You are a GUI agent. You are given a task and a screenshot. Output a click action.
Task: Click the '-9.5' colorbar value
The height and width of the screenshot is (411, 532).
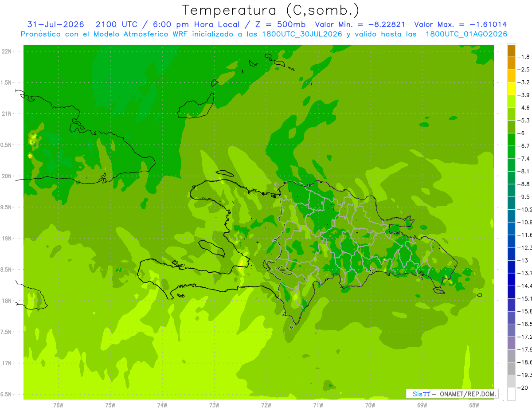524,196
